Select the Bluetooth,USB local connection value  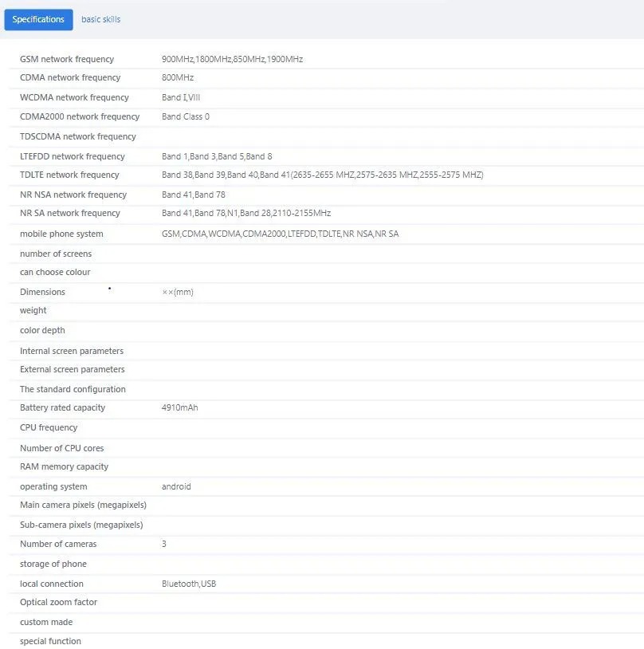click(189, 584)
